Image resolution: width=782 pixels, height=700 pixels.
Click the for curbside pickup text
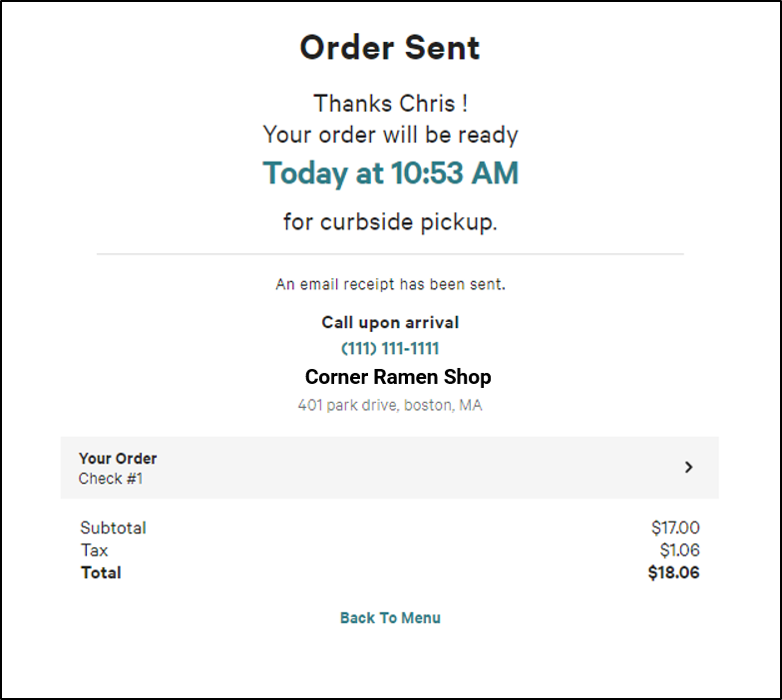(391, 221)
